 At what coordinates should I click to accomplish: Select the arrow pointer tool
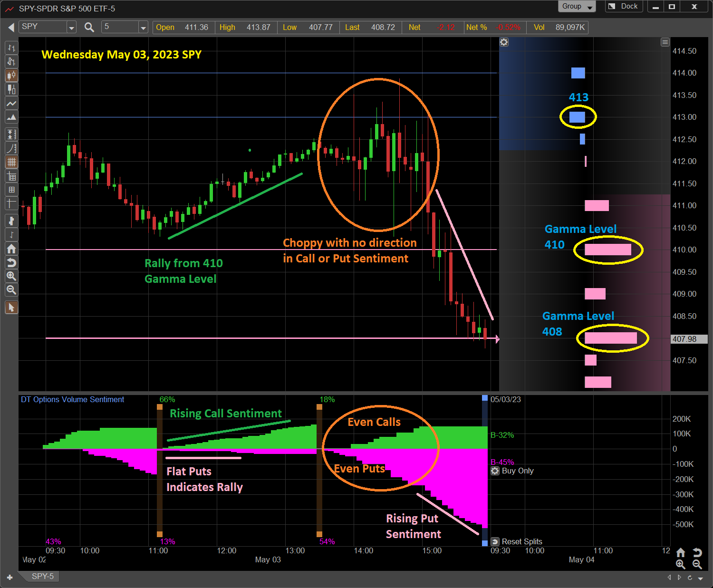(11, 308)
